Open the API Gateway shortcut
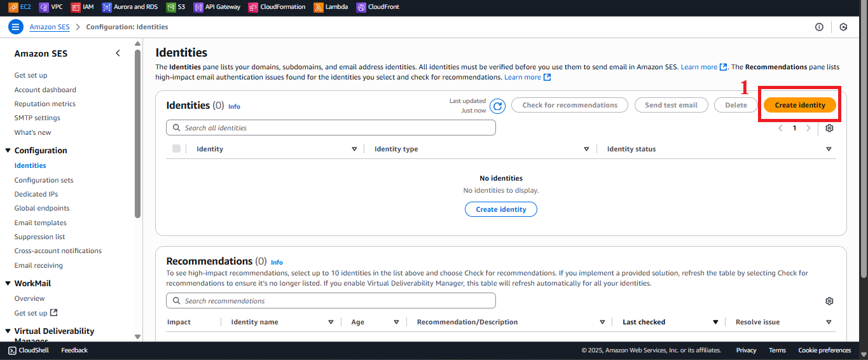The image size is (868, 360). tap(217, 7)
